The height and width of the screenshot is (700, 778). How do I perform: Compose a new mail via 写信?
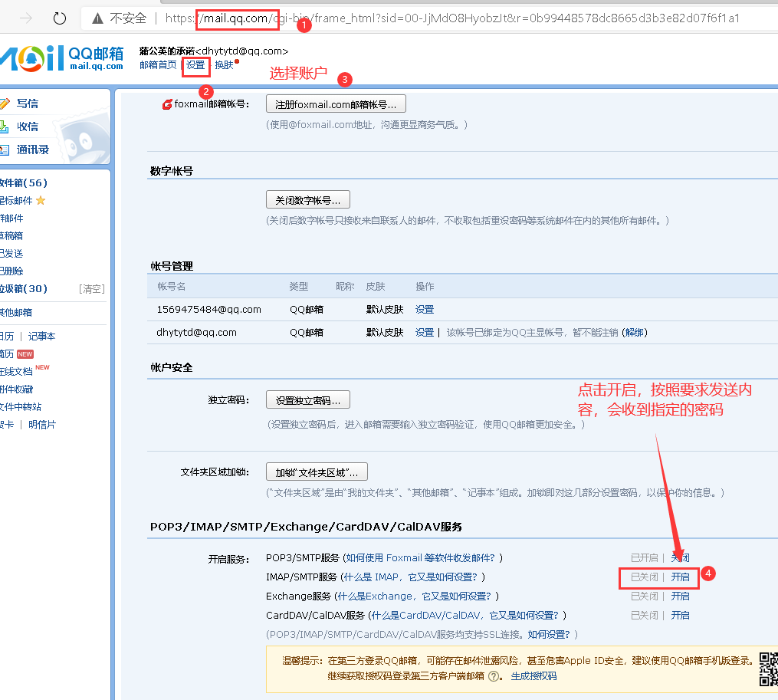point(28,104)
